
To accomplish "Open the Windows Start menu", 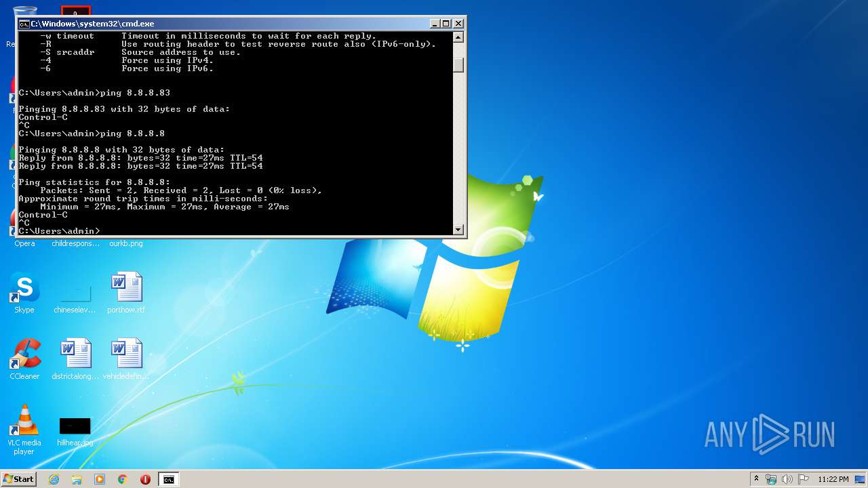I will click(18, 479).
